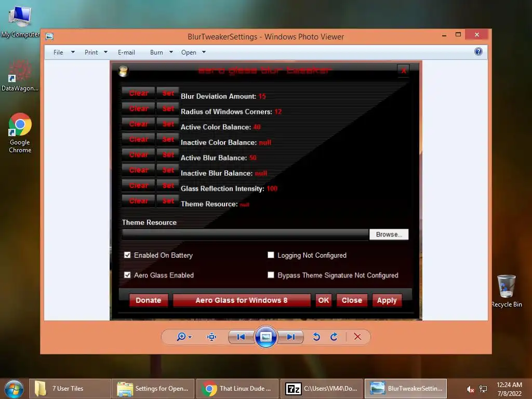Switch to That Linux Dude Chrome window
This screenshot has width=532, height=399.
237,389
